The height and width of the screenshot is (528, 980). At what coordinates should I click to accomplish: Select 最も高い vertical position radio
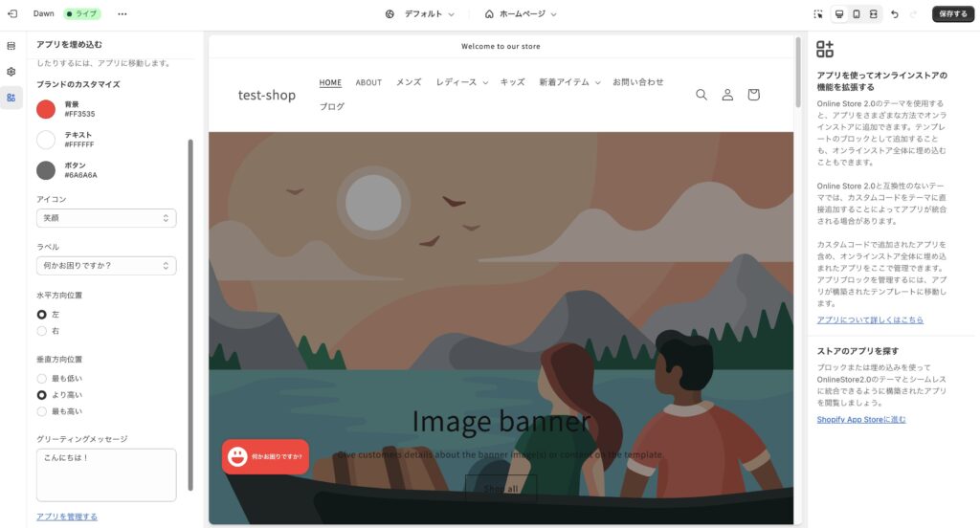pos(42,411)
